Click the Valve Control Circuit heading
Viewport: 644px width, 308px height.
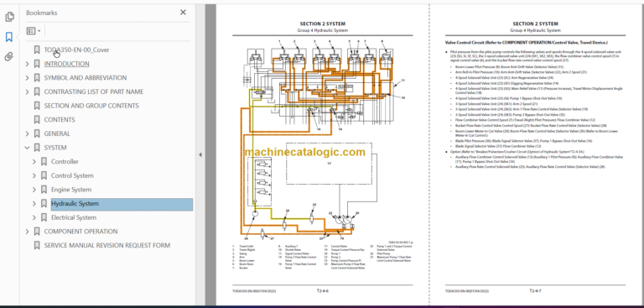tap(526, 42)
